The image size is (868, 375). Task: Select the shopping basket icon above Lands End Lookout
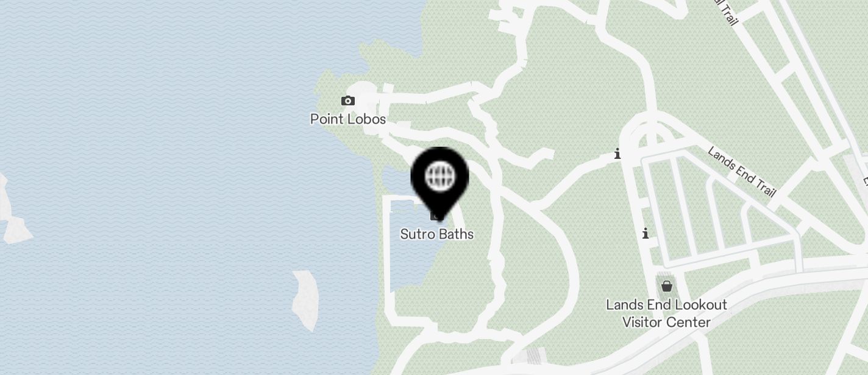[667, 286]
